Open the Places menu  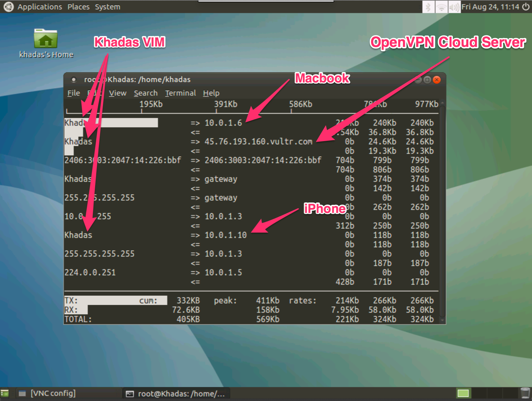click(78, 7)
